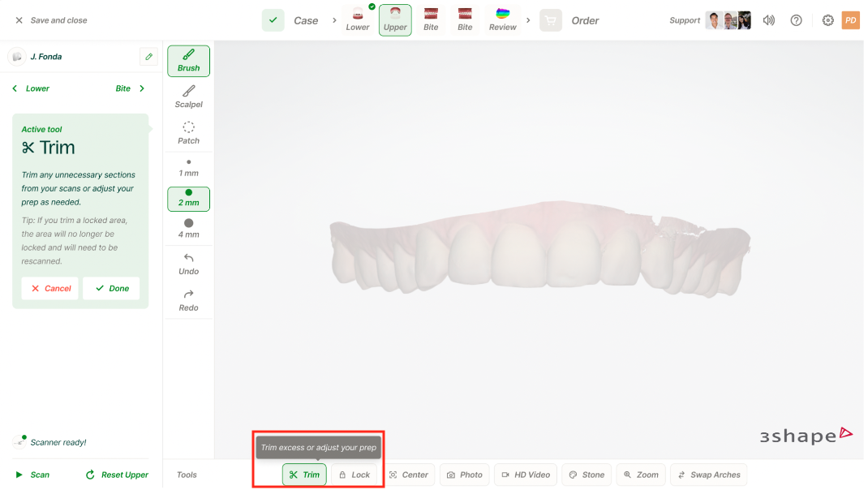Edit patient J. Fonda details
868x490 pixels.
point(148,57)
